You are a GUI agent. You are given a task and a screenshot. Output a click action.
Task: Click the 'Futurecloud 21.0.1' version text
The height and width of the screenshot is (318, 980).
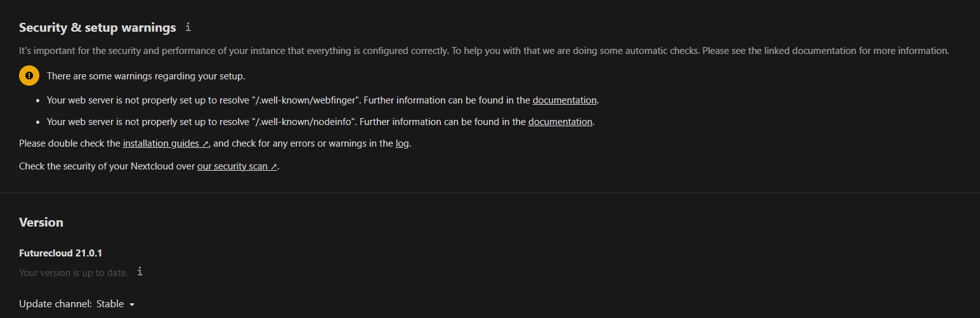click(61, 253)
